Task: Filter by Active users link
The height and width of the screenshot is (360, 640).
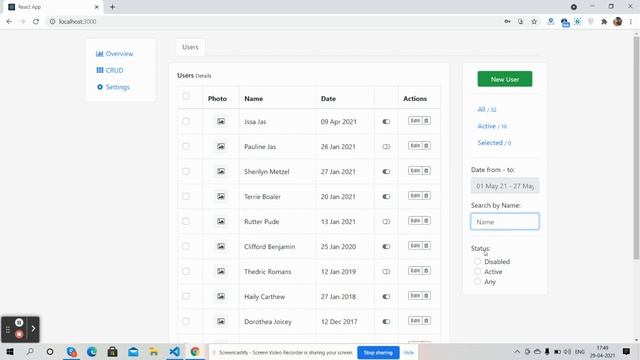Action: tap(492, 126)
